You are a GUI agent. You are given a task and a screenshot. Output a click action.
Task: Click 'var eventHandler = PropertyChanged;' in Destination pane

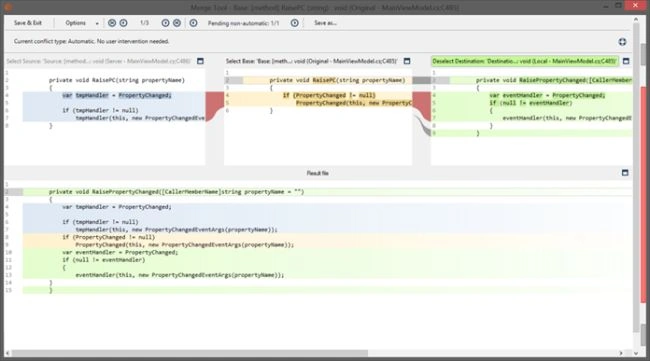click(x=547, y=95)
